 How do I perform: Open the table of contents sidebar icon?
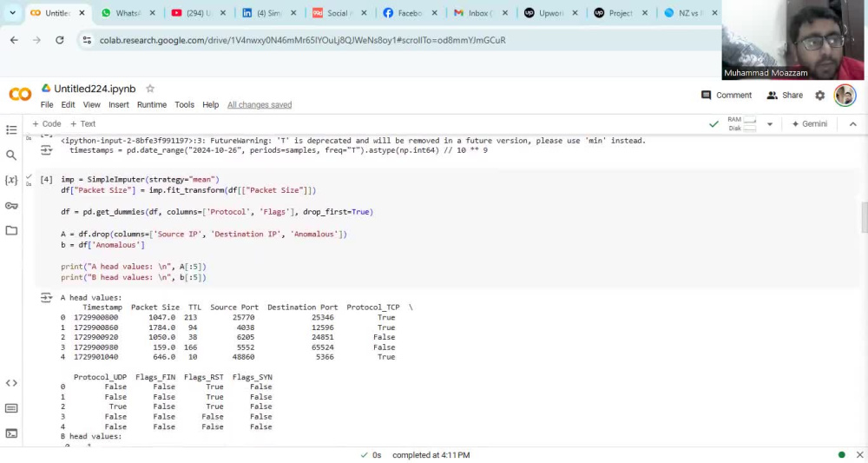11,130
